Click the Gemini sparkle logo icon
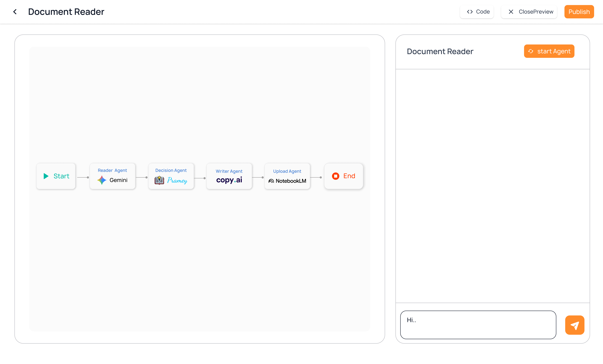The width and height of the screenshot is (603, 364). 102,180
